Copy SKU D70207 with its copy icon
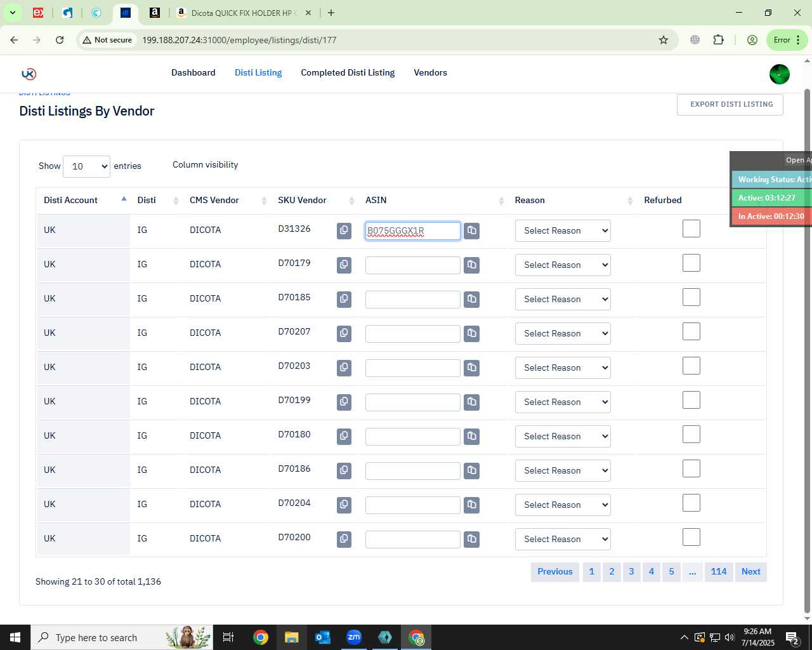The image size is (812, 650). pyautogui.click(x=344, y=333)
